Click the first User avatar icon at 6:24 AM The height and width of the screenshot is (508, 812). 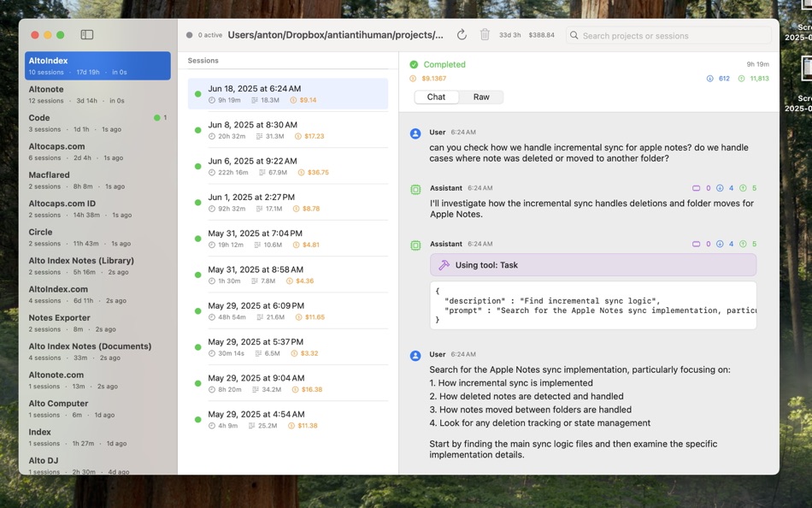pyautogui.click(x=415, y=133)
